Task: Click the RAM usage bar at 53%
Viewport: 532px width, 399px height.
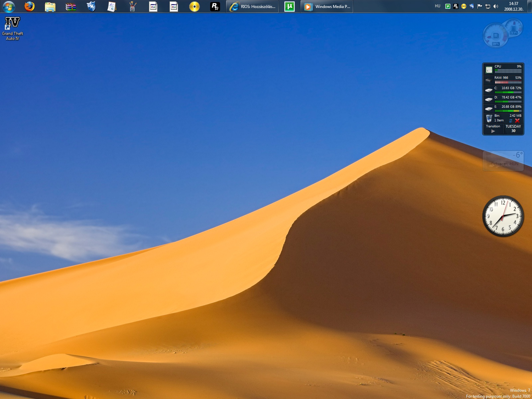Action: tap(508, 82)
